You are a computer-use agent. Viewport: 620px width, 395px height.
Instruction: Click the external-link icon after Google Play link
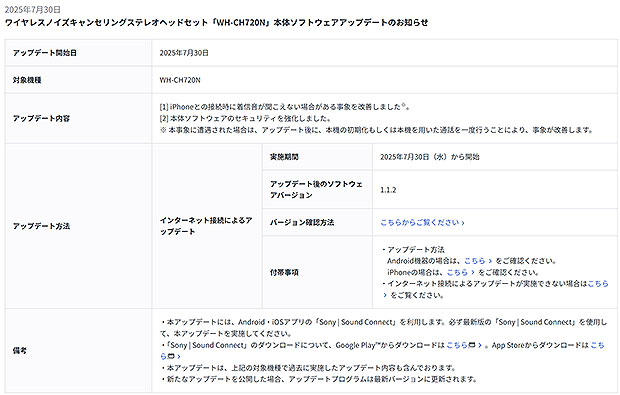pos(472,345)
